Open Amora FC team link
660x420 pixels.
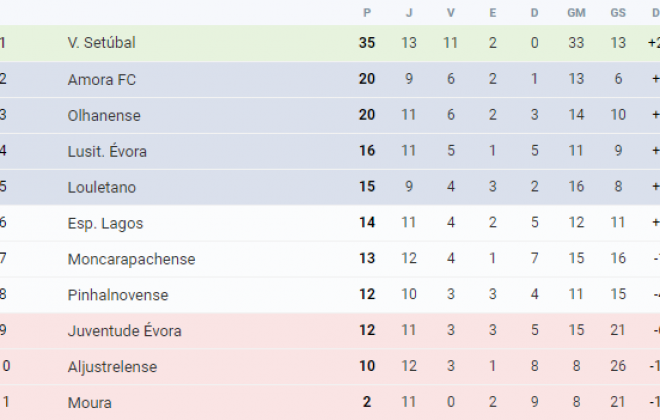(101, 79)
